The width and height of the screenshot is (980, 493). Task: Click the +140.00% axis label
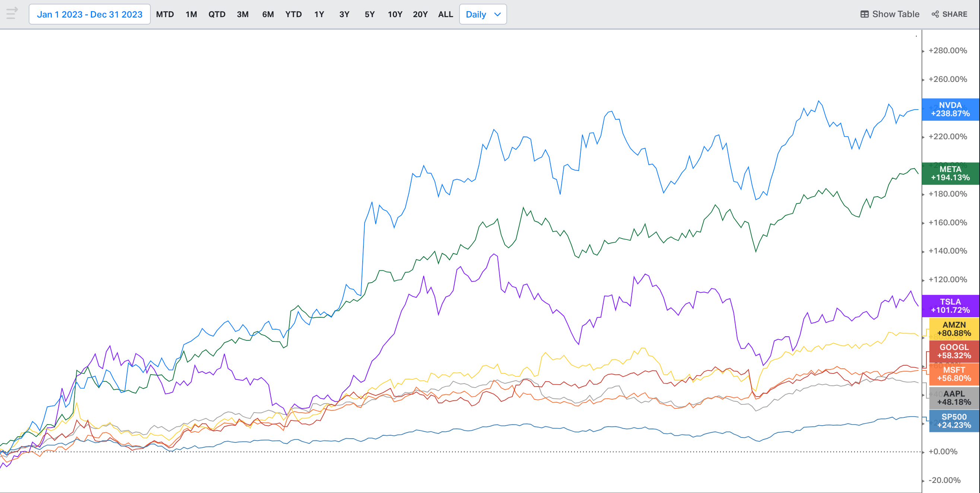947,251
